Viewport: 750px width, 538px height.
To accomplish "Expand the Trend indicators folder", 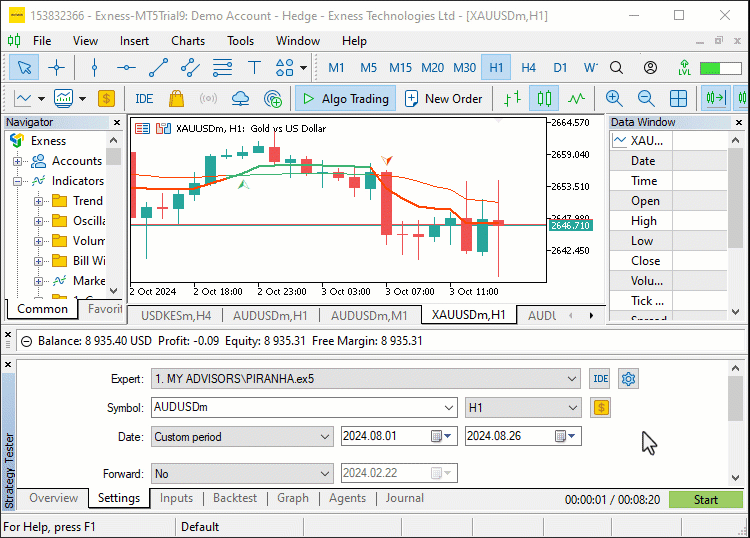I will [x=38, y=201].
